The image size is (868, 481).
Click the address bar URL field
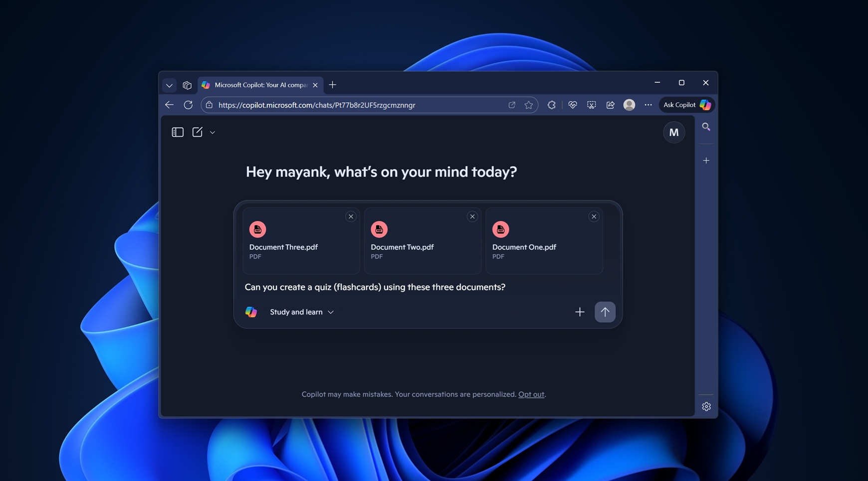coord(349,105)
